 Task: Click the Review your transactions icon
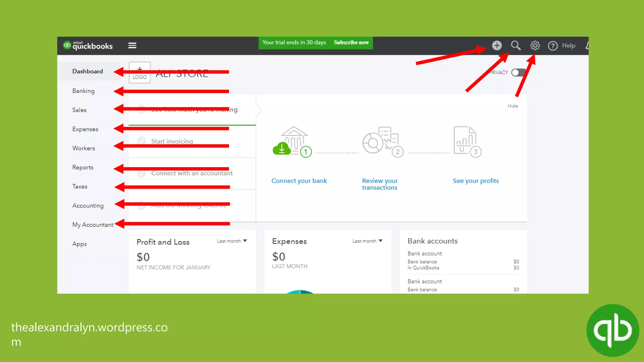382,142
